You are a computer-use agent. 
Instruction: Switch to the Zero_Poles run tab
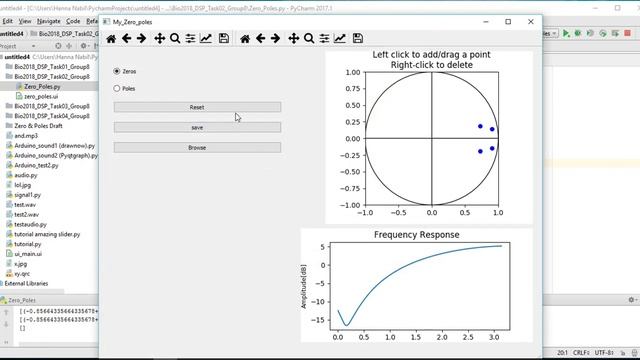tap(18, 300)
